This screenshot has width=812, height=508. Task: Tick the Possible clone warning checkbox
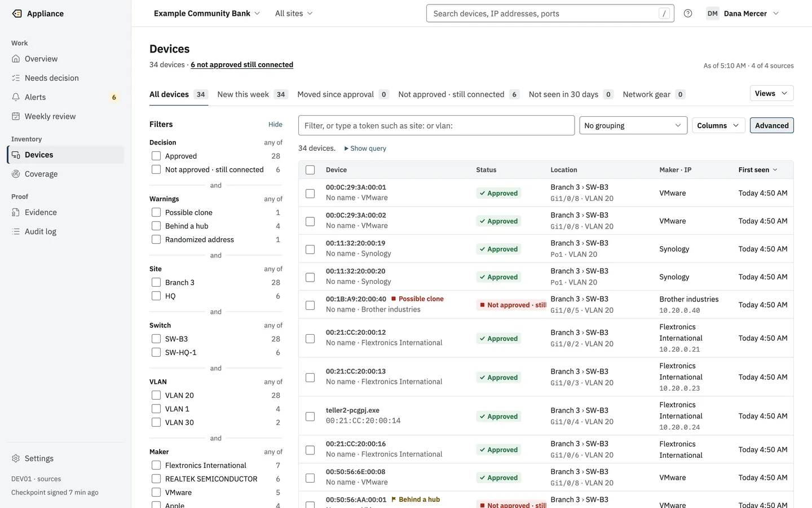(156, 212)
